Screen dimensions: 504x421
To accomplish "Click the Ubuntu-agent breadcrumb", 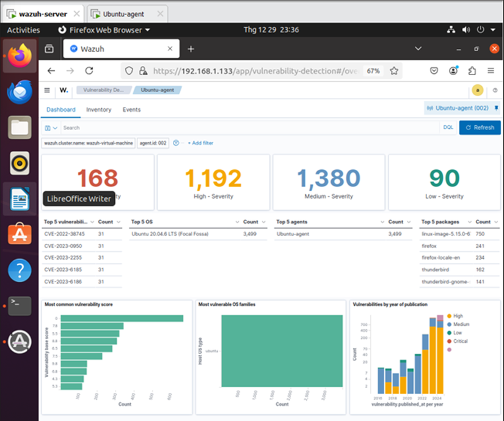I will pos(158,90).
